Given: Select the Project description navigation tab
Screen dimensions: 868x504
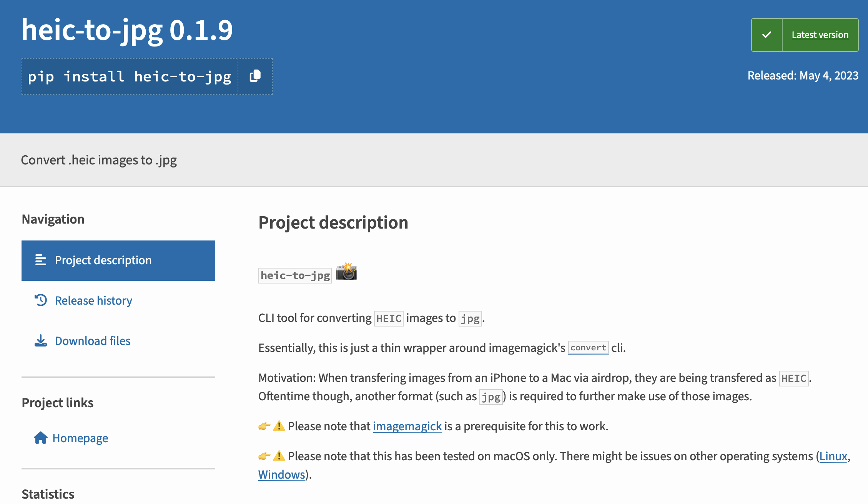Looking at the screenshot, I should click(103, 260).
